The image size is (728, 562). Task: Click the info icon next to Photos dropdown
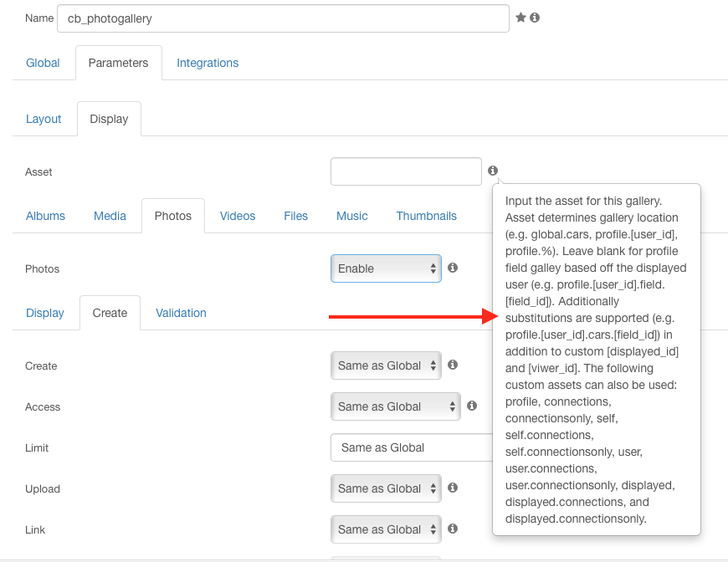point(453,268)
